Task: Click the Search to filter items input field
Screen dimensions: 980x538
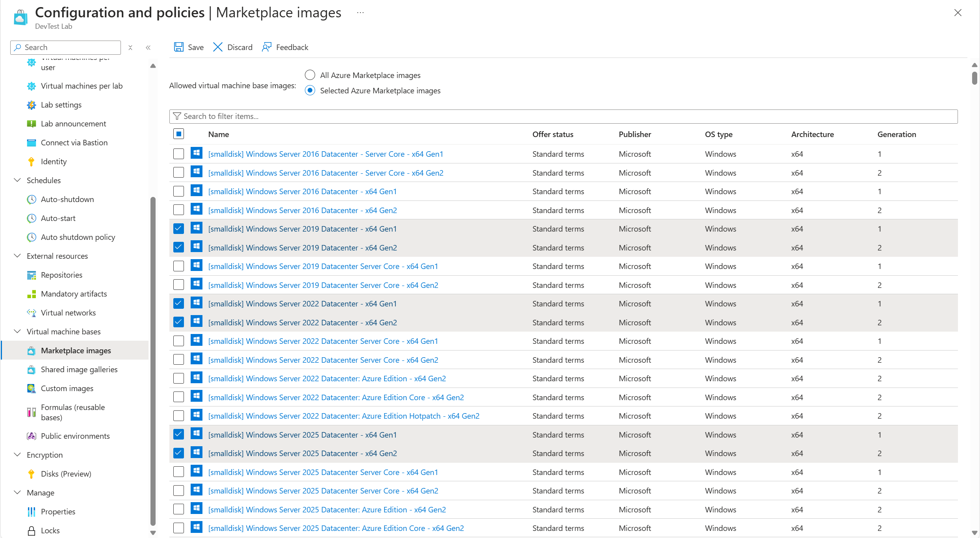Action: [564, 115]
